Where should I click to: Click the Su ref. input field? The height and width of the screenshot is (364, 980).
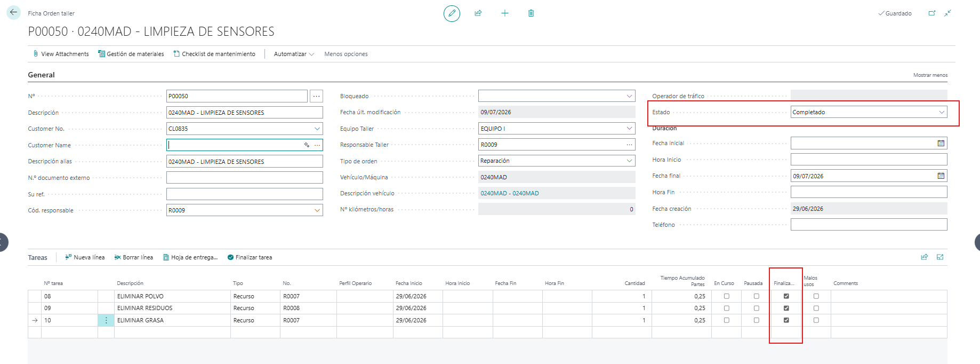click(x=244, y=194)
